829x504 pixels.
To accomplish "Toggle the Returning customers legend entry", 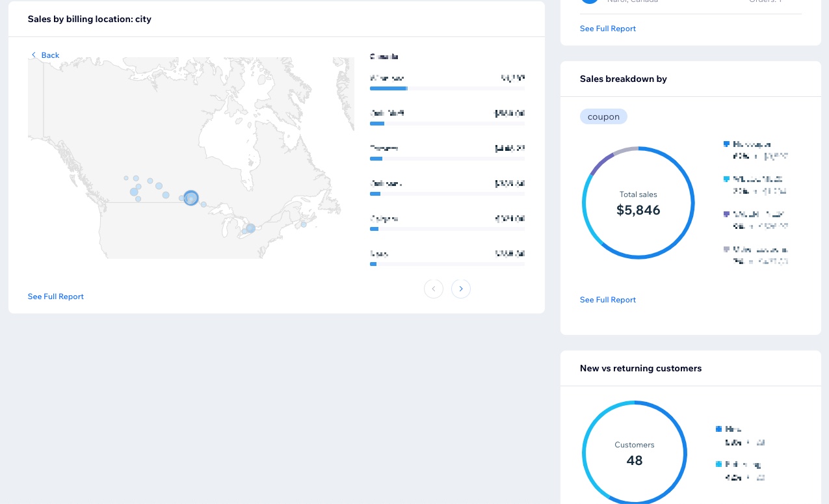I will pos(718,464).
